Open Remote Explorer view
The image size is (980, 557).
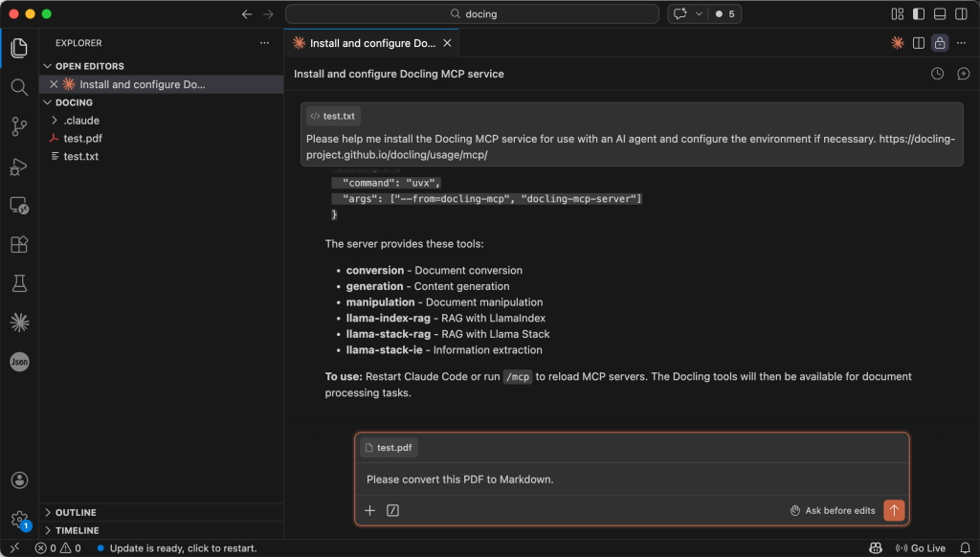pyautogui.click(x=19, y=205)
